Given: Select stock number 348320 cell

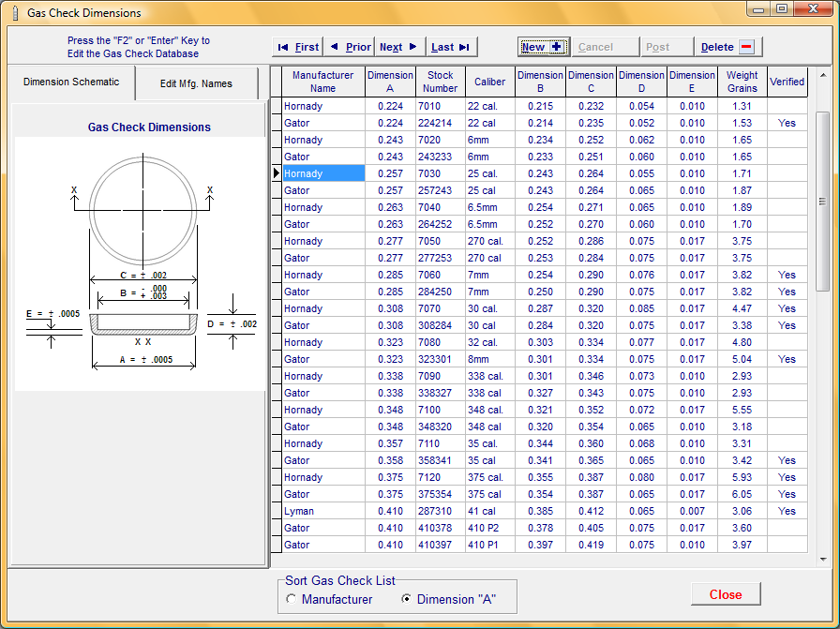Looking at the screenshot, I should click(441, 427).
